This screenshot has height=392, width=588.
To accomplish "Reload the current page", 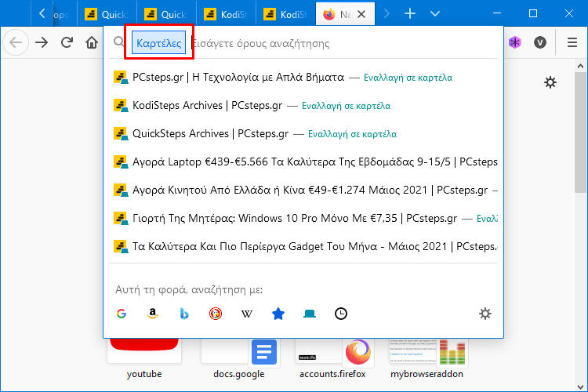I will pyautogui.click(x=67, y=42).
